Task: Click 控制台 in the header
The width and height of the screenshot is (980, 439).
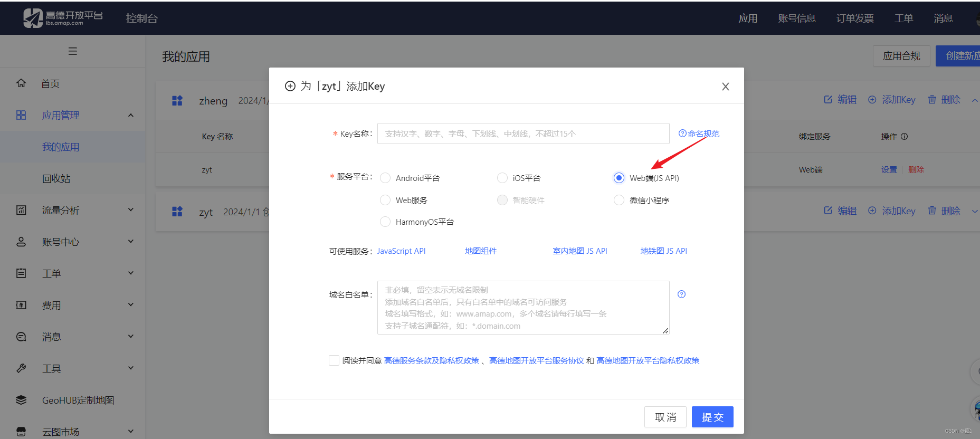Action: pos(141,18)
